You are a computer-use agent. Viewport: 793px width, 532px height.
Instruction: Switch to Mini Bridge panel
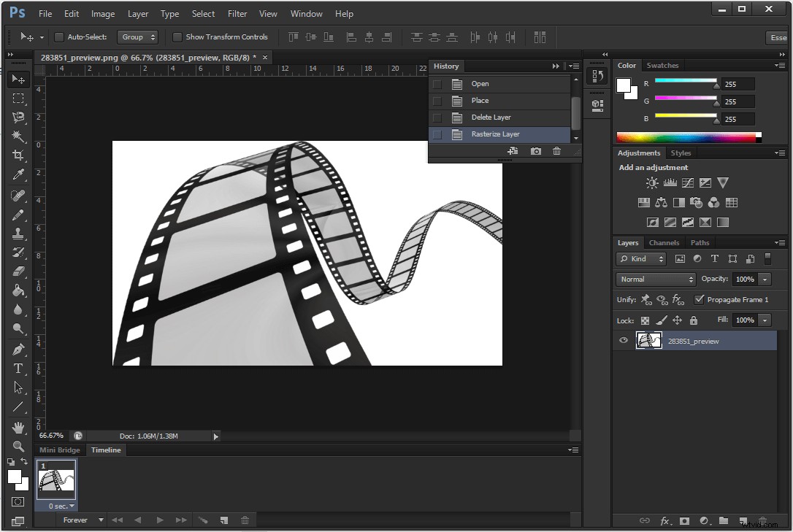tap(59, 450)
